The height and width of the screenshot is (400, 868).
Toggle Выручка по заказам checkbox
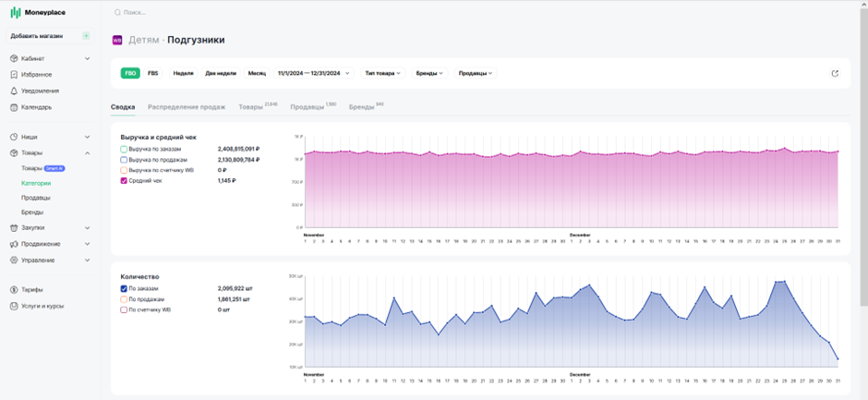124,149
